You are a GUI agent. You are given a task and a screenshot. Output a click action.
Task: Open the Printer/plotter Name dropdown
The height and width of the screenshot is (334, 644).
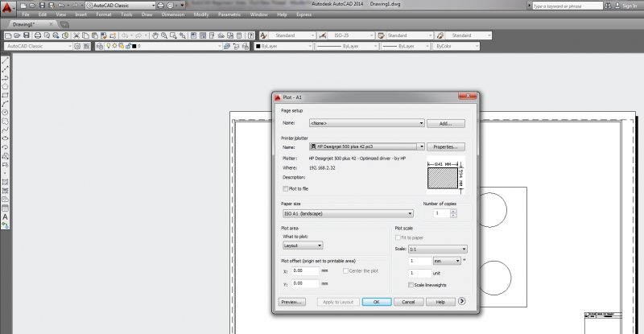click(x=367, y=146)
